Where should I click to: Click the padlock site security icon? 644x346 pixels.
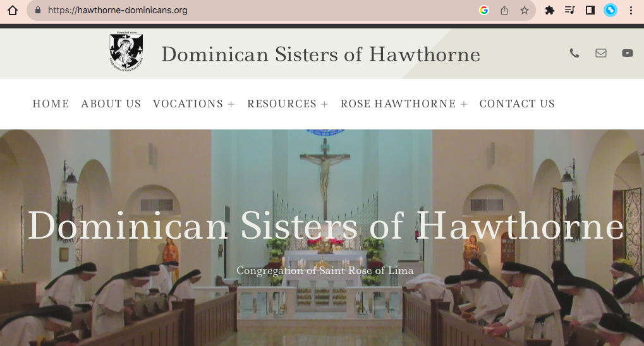[38, 10]
